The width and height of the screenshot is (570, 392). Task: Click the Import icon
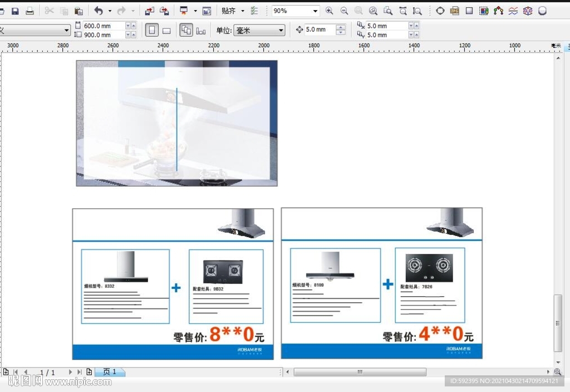(150, 11)
